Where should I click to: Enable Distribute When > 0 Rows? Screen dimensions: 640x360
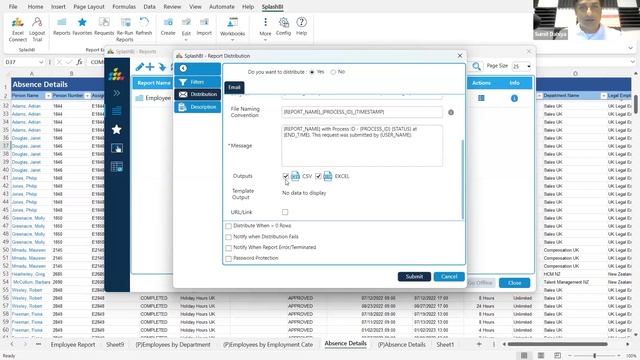tap(229, 226)
